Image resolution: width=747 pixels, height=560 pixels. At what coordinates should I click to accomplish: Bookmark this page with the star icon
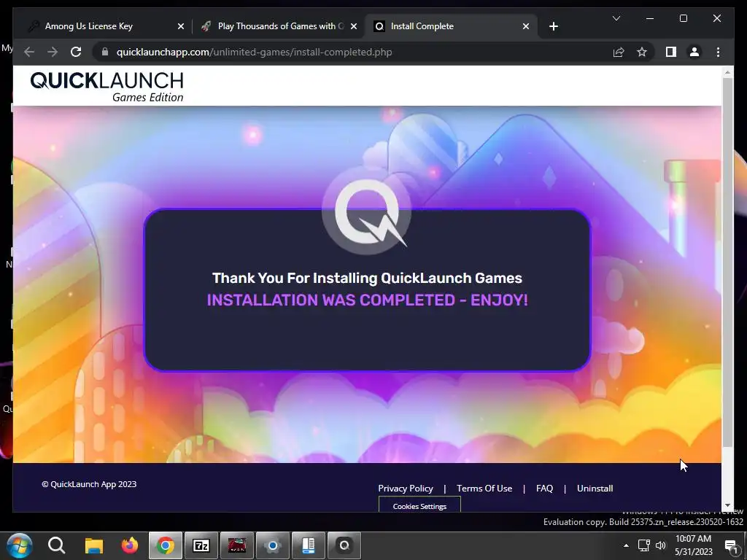(642, 52)
